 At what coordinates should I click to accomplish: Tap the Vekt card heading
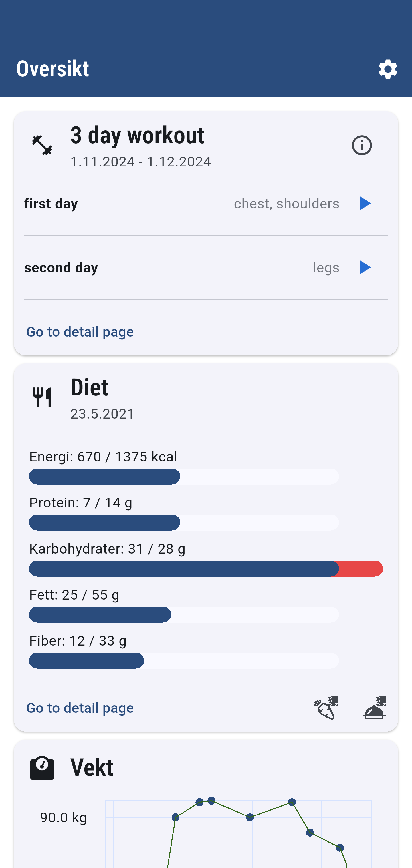(92, 767)
